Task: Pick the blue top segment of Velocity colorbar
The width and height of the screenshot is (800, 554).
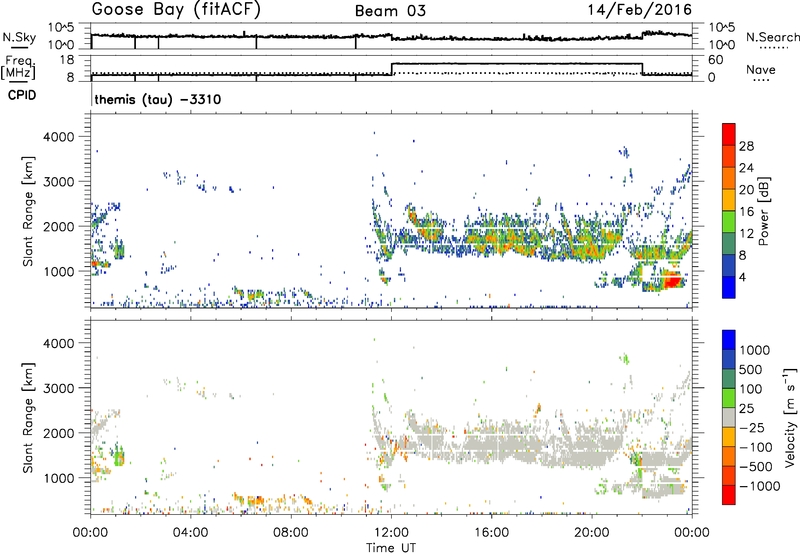Action: point(729,340)
